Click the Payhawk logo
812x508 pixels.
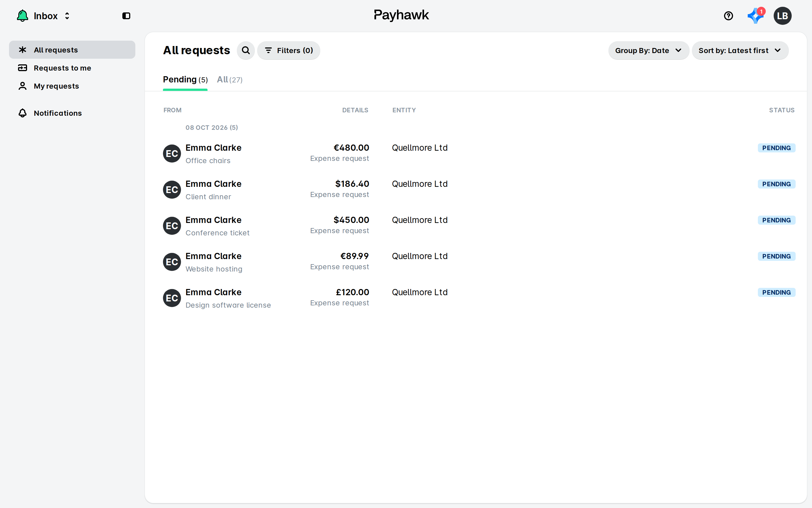401,15
